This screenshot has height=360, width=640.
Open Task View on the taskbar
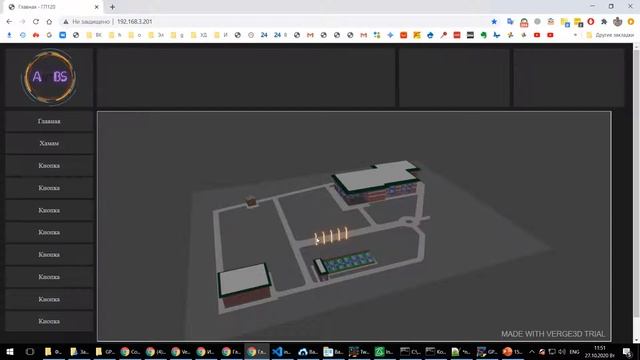coord(29,351)
